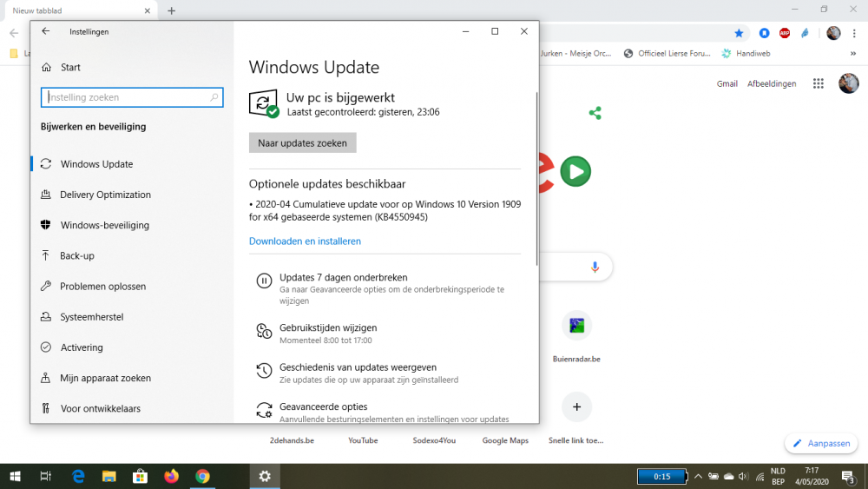Screen dimensions: 868x489
Task: Click the Gmail link on the new tab page
Action: click(x=727, y=83)
